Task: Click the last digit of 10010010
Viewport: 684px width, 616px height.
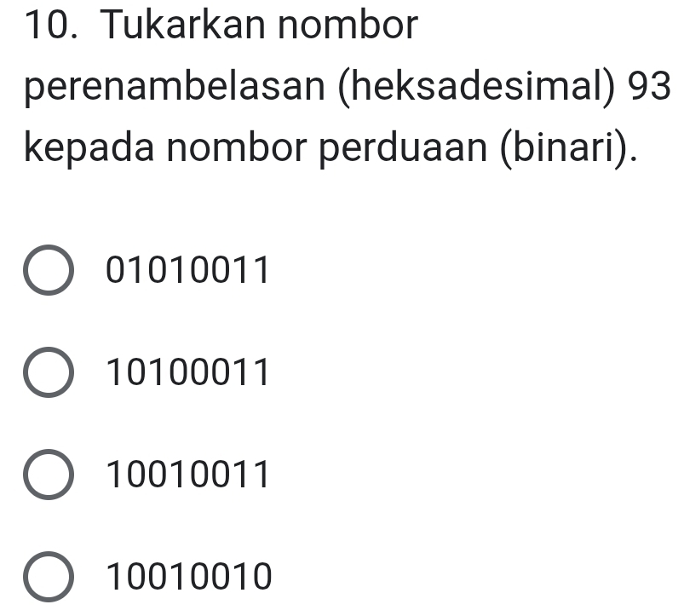Action: (x=262, y=577)
